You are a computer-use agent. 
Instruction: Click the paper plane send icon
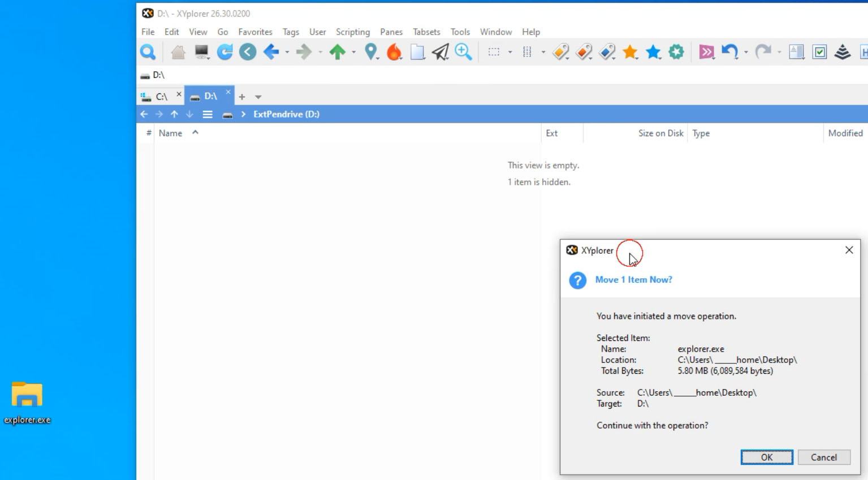(x=441, y=51)
